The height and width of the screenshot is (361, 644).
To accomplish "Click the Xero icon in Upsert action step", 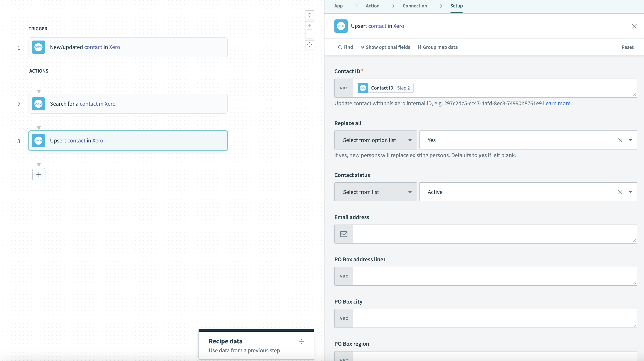I will (38, 140).
